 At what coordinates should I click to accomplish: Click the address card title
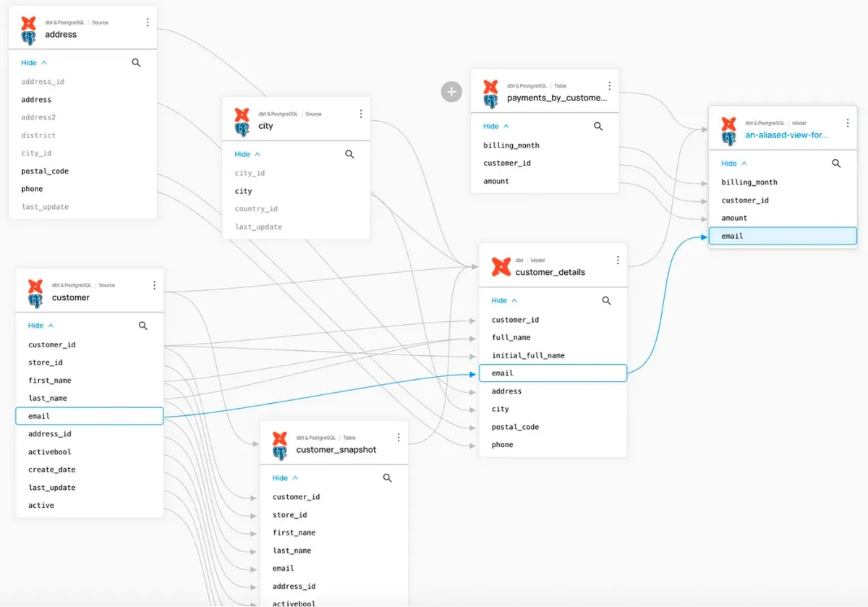click(61, 34)
